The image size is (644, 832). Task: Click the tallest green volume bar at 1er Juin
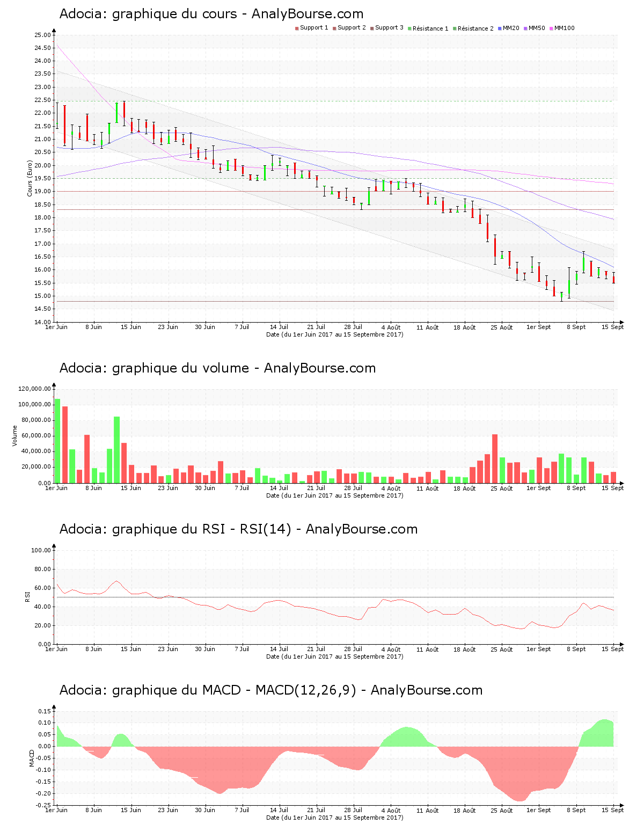coord(57,441)
